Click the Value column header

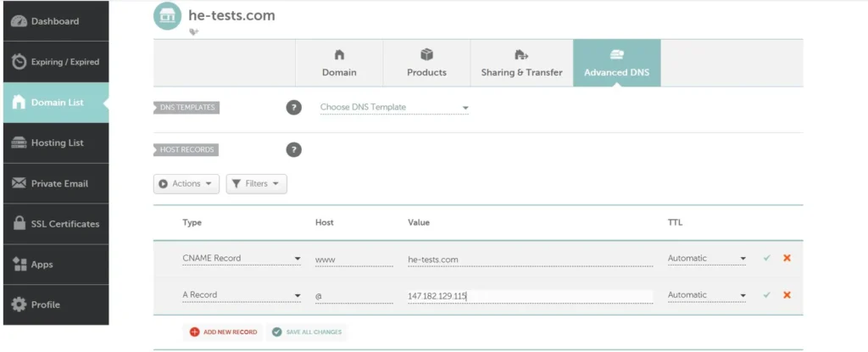(x=419, y=223)
